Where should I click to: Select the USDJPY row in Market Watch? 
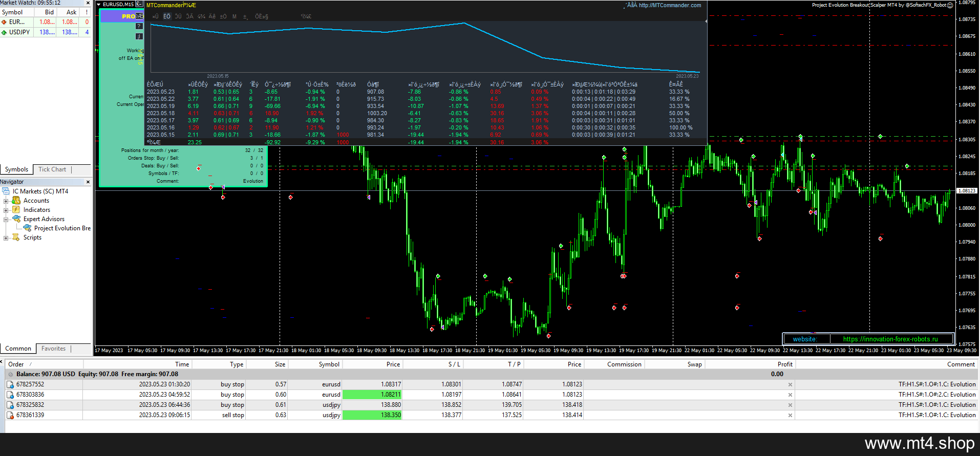(x=46, y=32)
